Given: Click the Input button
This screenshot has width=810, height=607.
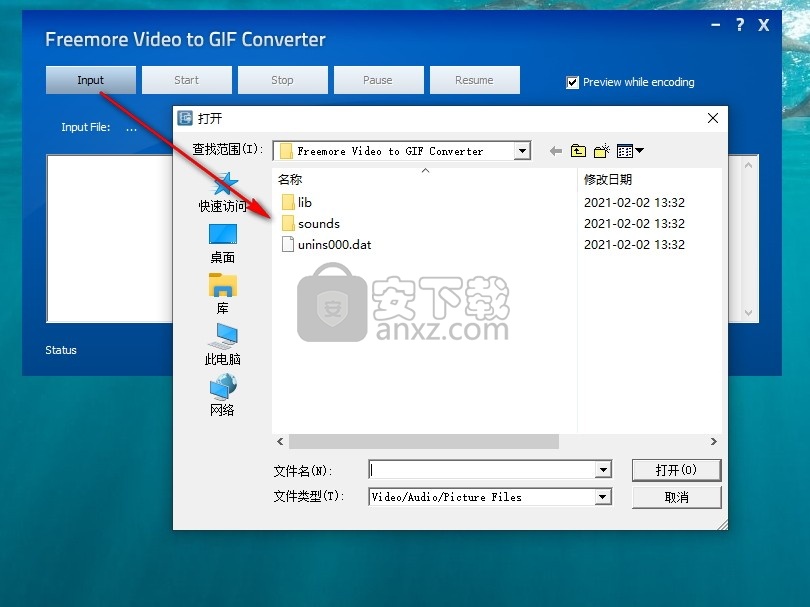Looking at the screenshot, I should pos(90,80).
